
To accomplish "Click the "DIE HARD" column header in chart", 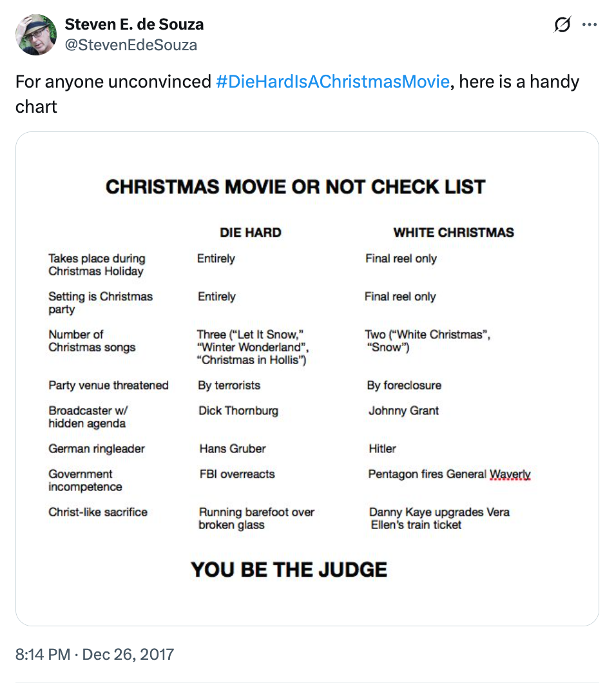I will pyautogui.click(x=251, y=233).
